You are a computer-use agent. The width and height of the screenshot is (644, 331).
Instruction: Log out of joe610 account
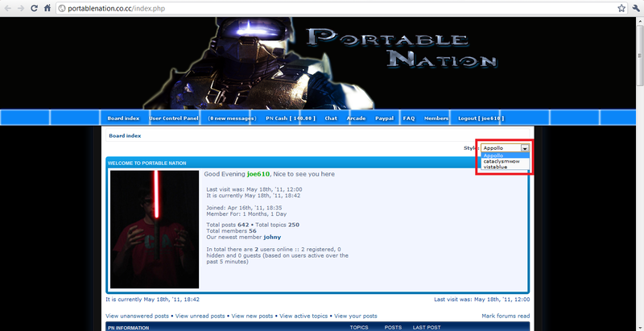click(481, 118)
